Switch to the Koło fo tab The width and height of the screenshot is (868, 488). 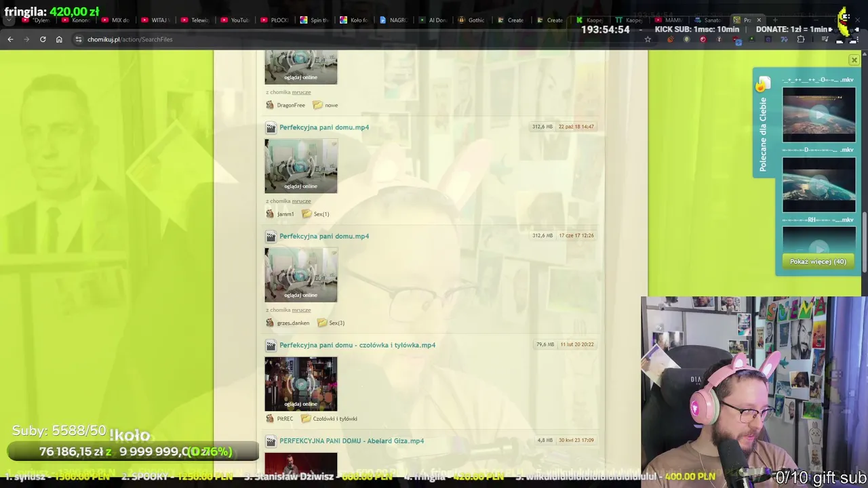click(353, 20)
